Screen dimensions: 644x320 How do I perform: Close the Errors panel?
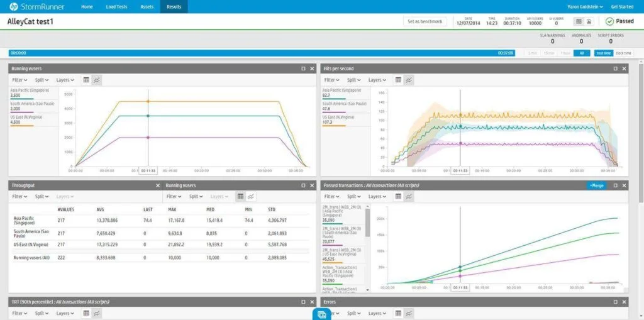click(625, 302)
